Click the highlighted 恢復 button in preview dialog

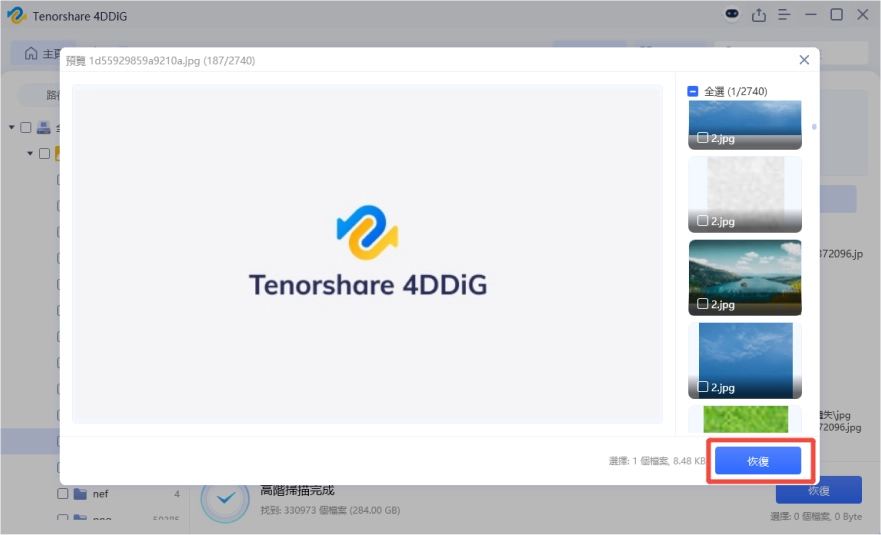pyautogui.click(x=758, y=460)
